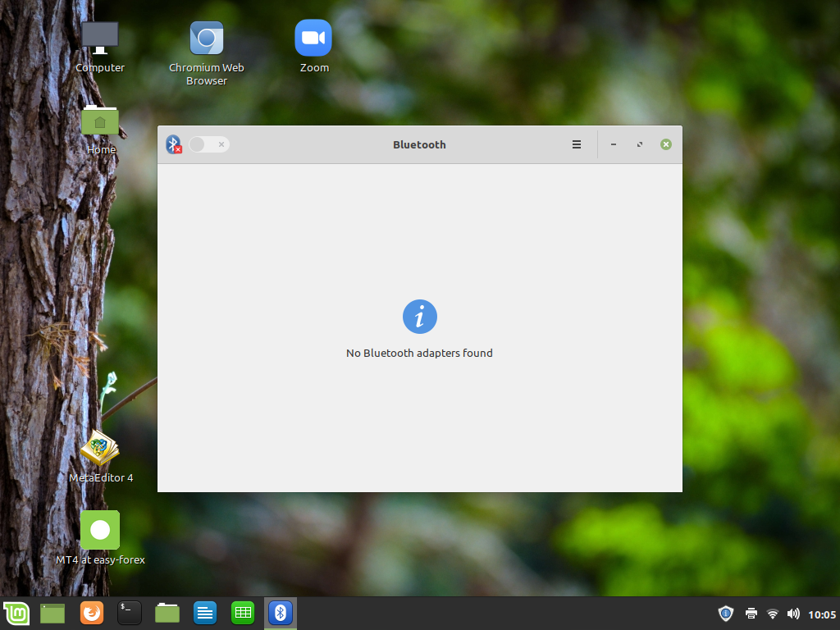Minimize the Bluetooth window
The height and width of the screenshot is (630, 840).
614,144
